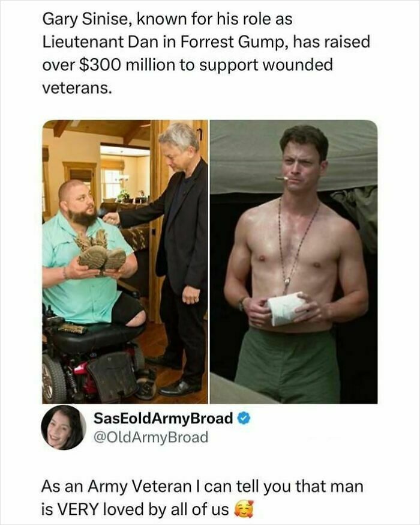Screen dimensions: 420x525
Task: Open the left photo with the wheelchair
Action: [125, 261]
